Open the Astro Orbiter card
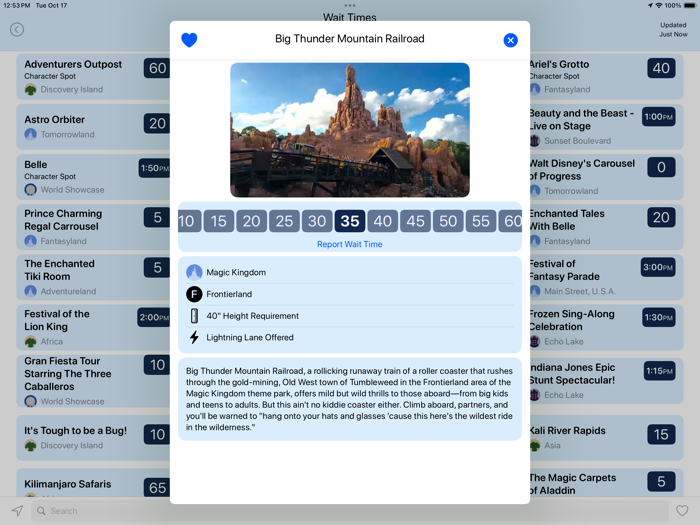This screenshot has height=525, width=700. pos(93,127)
